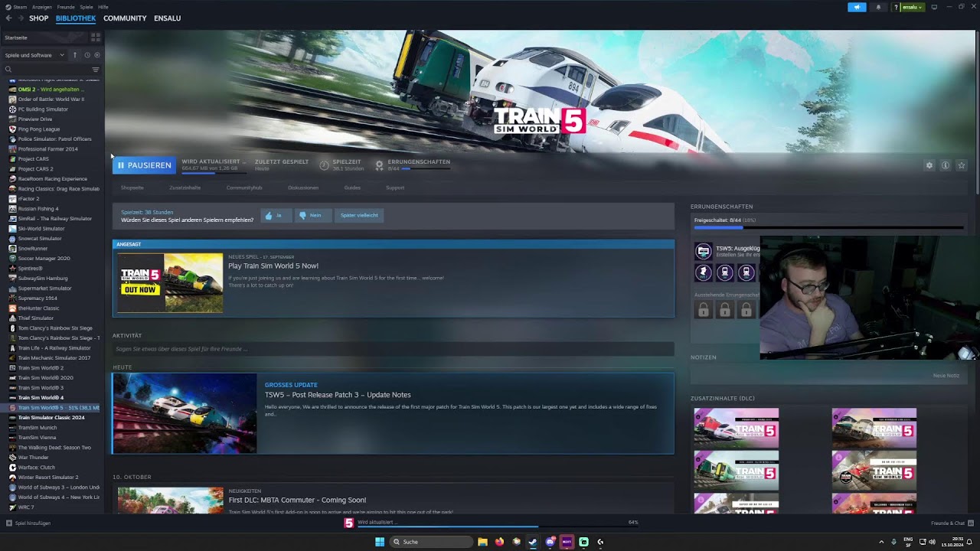Screen dimensions: 980x551
Task: Open the announcements megaphone icon
Action: click(857, 7)
